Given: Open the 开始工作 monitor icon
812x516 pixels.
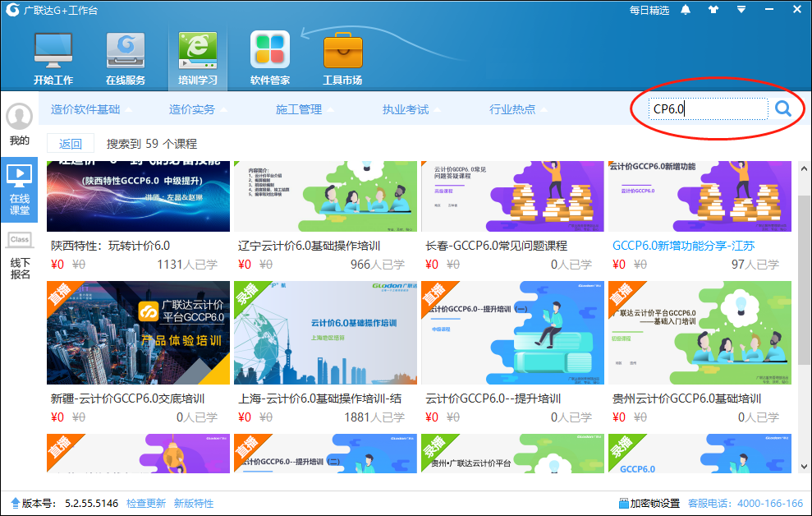Looking at the screenshot, I should tap(53, 50).
